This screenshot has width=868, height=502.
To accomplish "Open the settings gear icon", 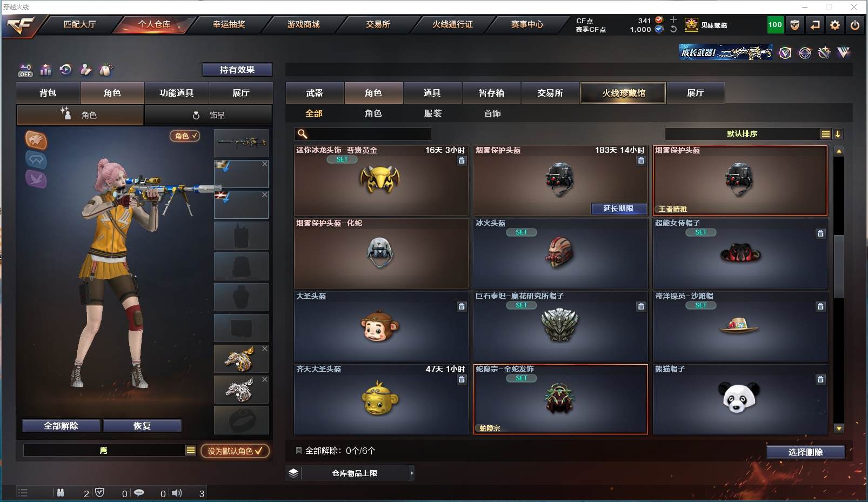I will point(835,25).
